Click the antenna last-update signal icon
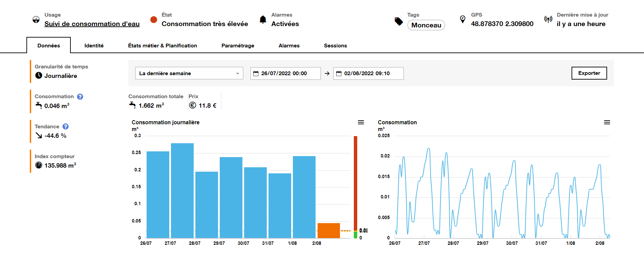Screen dimensions: 644x257 (x=548, y=19)
